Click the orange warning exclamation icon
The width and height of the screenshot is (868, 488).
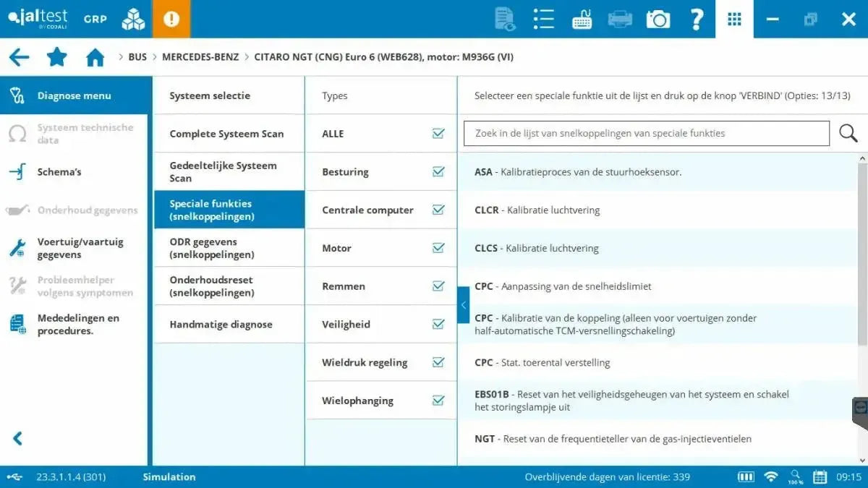pos(171,19)
